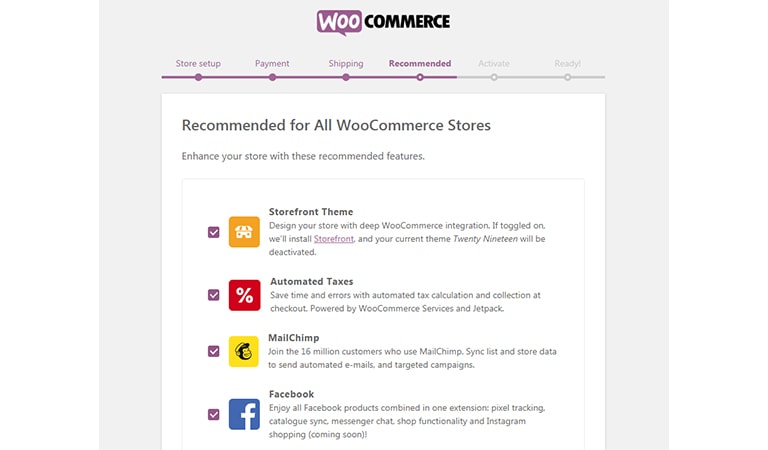Go back to the Store setup step
The height and width of the screenshot is (450, 768).
click(198, 63)
